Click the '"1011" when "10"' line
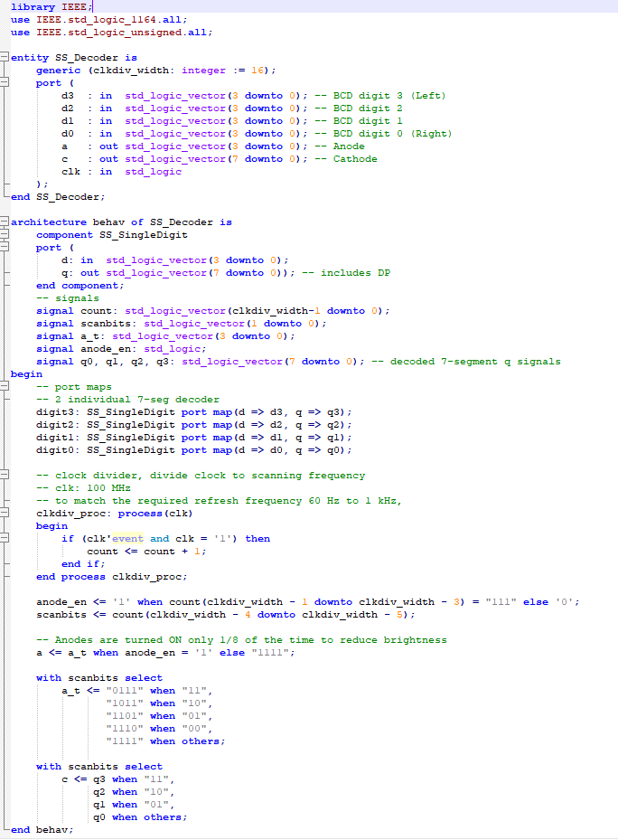This screenshot has height=840, width=618. click(x=159, y=703)
